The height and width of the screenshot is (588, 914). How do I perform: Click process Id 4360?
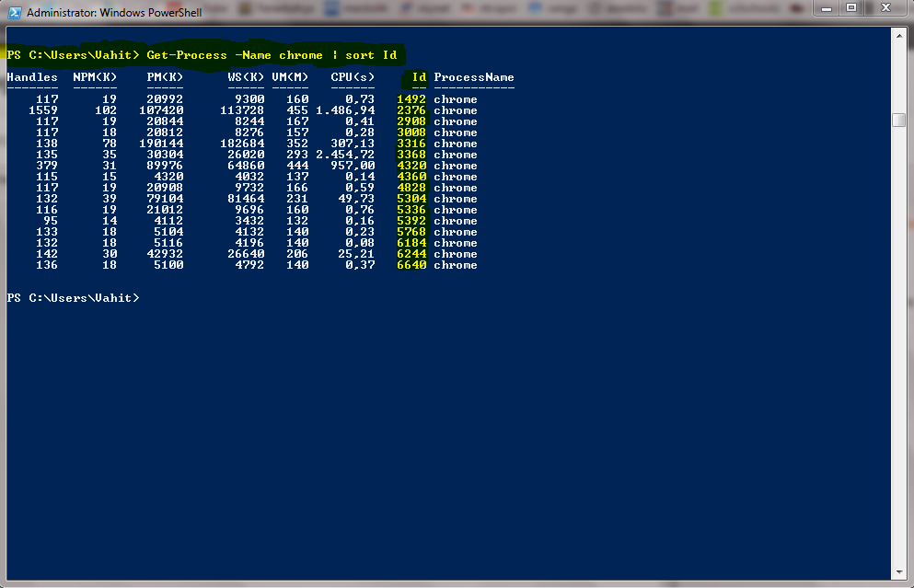coord(411,178)
